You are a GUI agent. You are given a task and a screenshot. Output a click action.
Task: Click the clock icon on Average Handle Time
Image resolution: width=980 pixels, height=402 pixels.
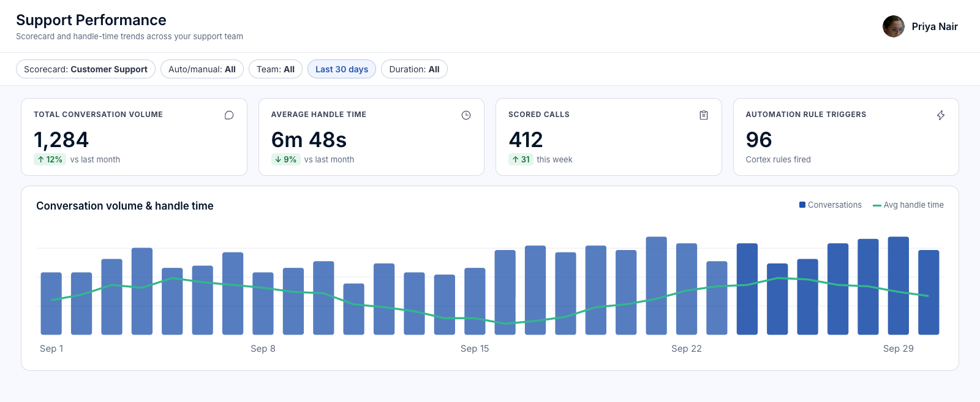466,115
